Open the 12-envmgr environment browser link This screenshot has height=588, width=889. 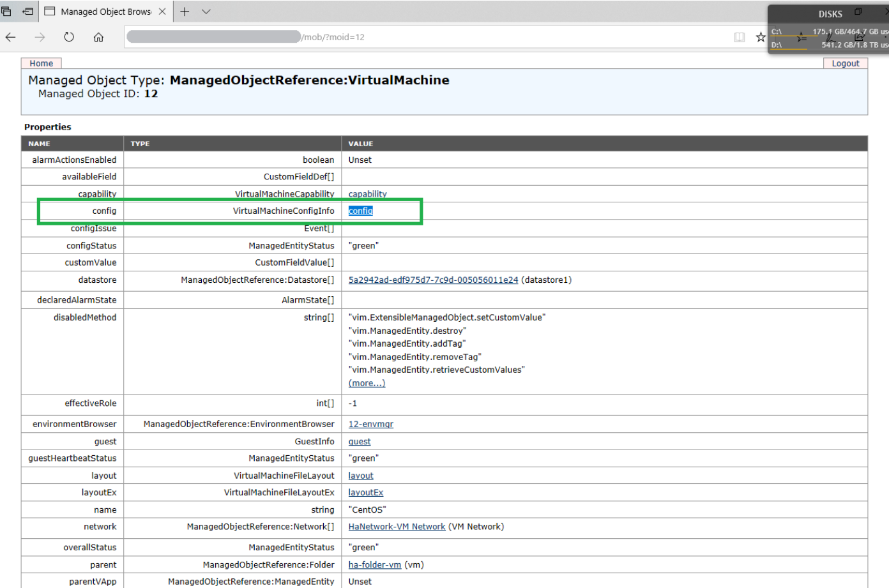370,424
